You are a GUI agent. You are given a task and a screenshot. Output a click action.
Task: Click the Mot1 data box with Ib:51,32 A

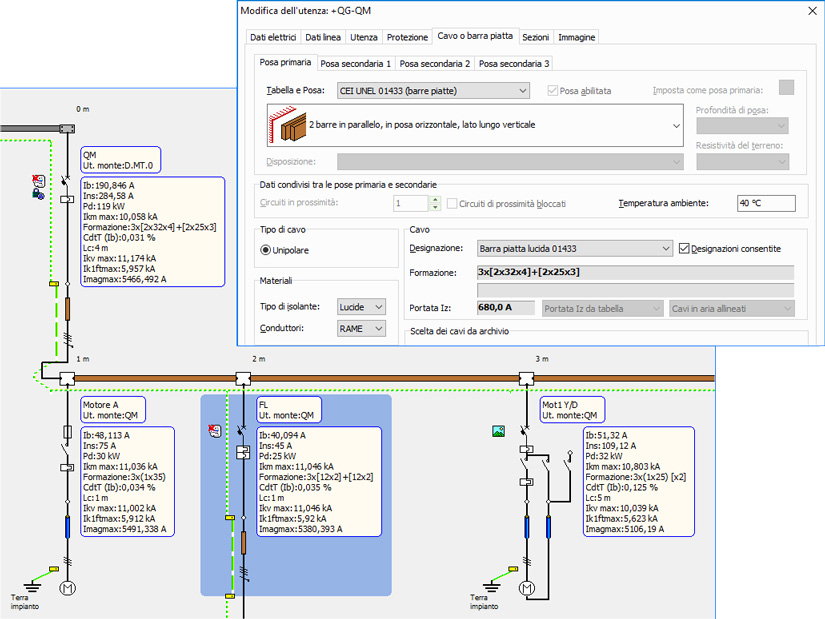tap(639, 482)
